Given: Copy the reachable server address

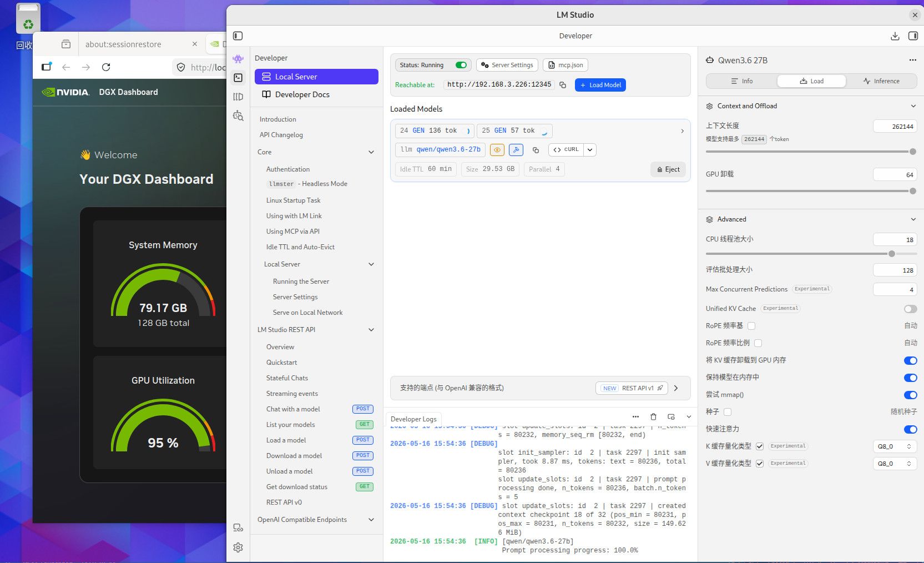Looking at the screenshot, I should point(563,85).
